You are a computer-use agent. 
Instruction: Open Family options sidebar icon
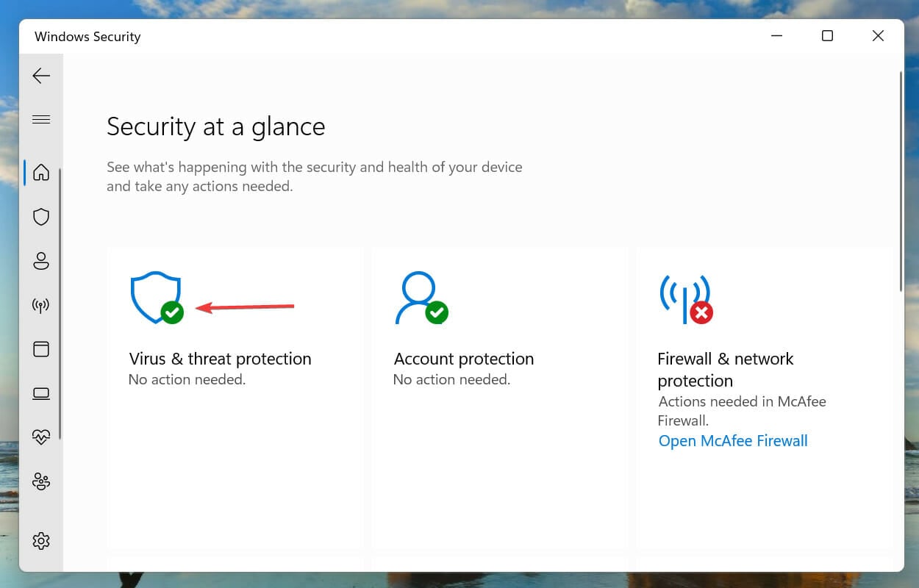click(x=41, y=481)
